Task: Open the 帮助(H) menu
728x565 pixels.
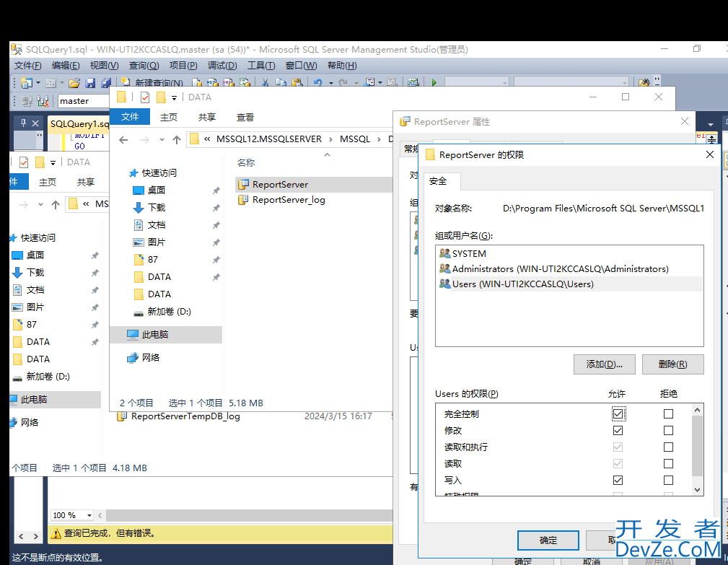Action: click(342, 66)
